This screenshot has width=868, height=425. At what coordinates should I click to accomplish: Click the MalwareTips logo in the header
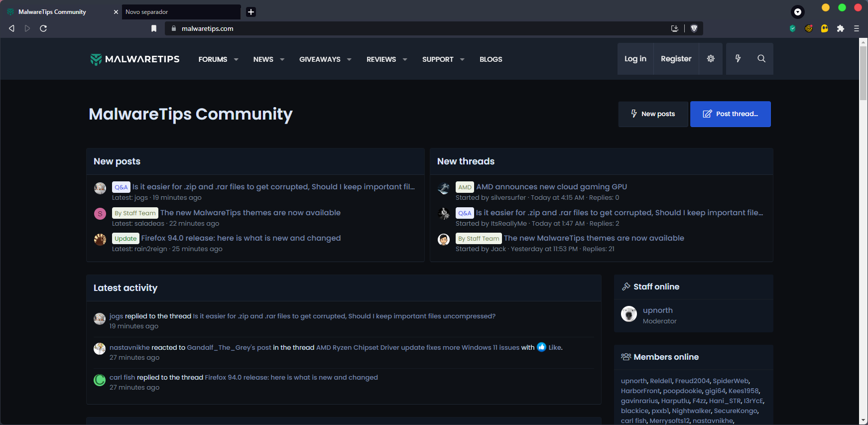(135, 59)
